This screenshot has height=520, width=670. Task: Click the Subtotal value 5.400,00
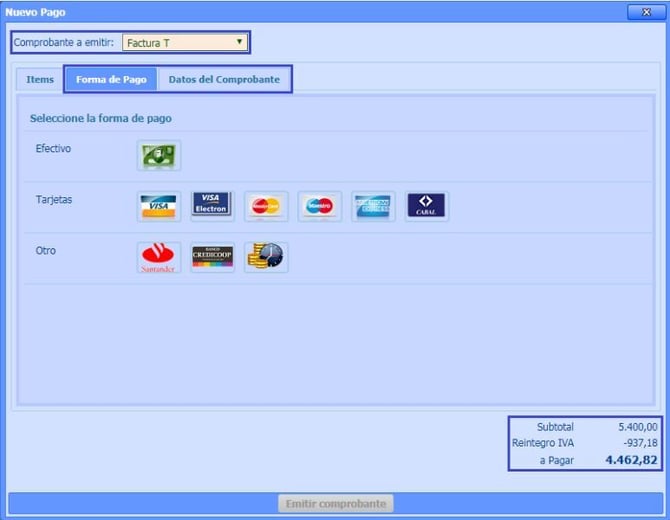coord(638,427)
